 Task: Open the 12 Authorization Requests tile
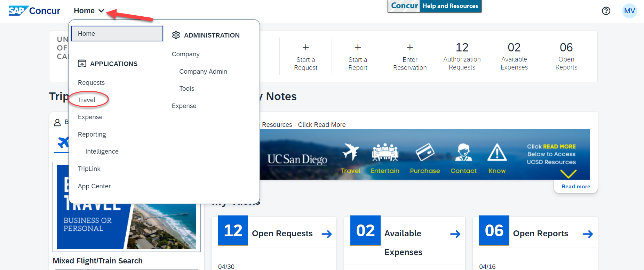pos(462,56)
